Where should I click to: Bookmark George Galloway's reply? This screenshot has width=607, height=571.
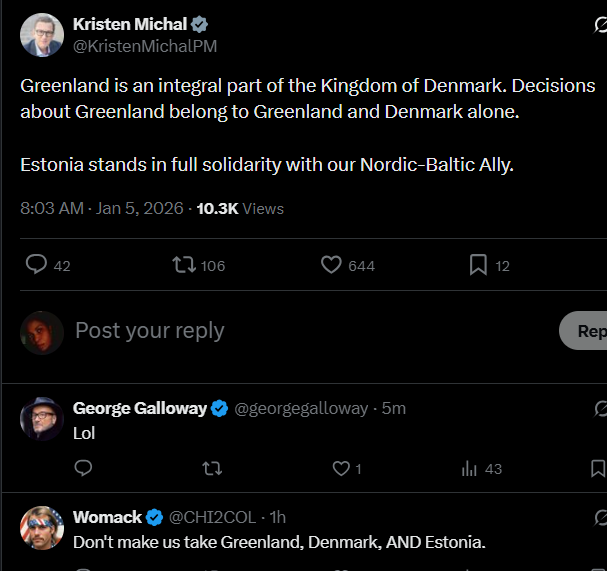tap(598, 468)
